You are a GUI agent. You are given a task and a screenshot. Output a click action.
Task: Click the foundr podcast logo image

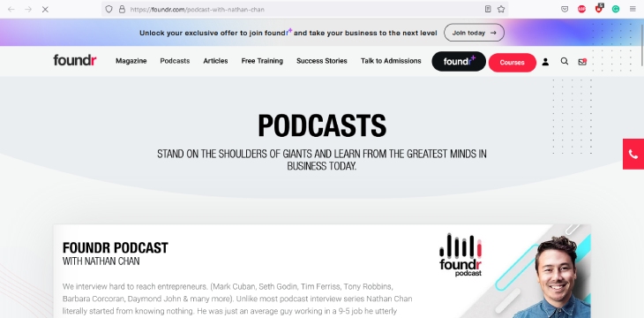pos(461,254)
